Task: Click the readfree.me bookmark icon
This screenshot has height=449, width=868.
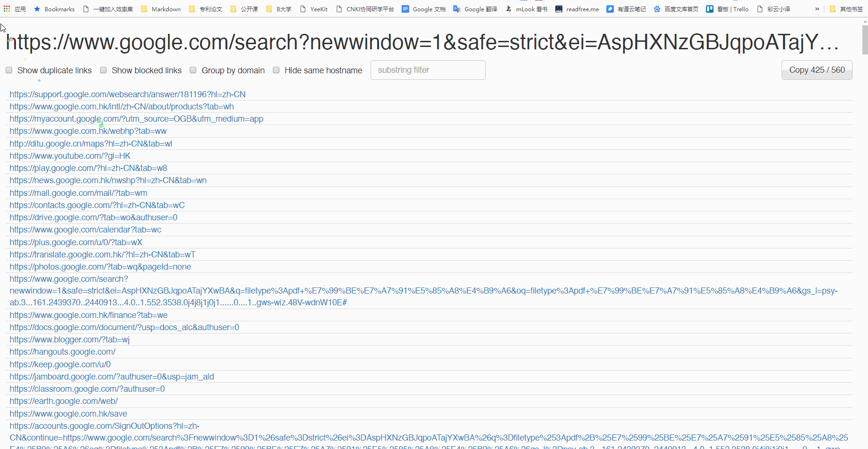Action: [x=558, y=9]
